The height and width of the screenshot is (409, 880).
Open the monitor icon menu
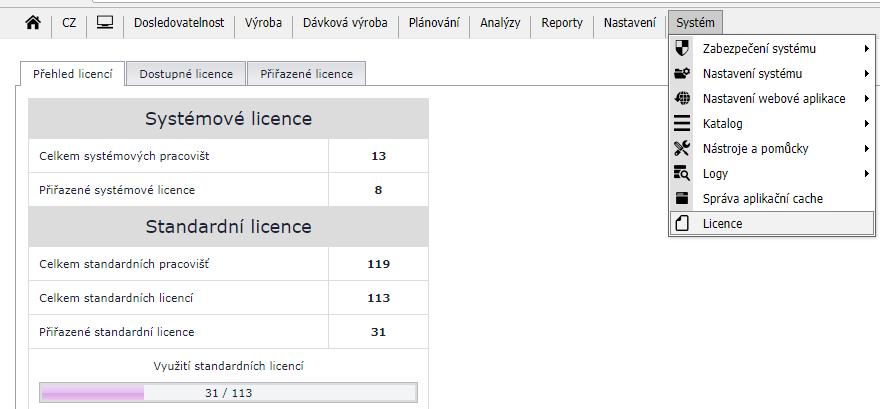(x=105, y=22)
